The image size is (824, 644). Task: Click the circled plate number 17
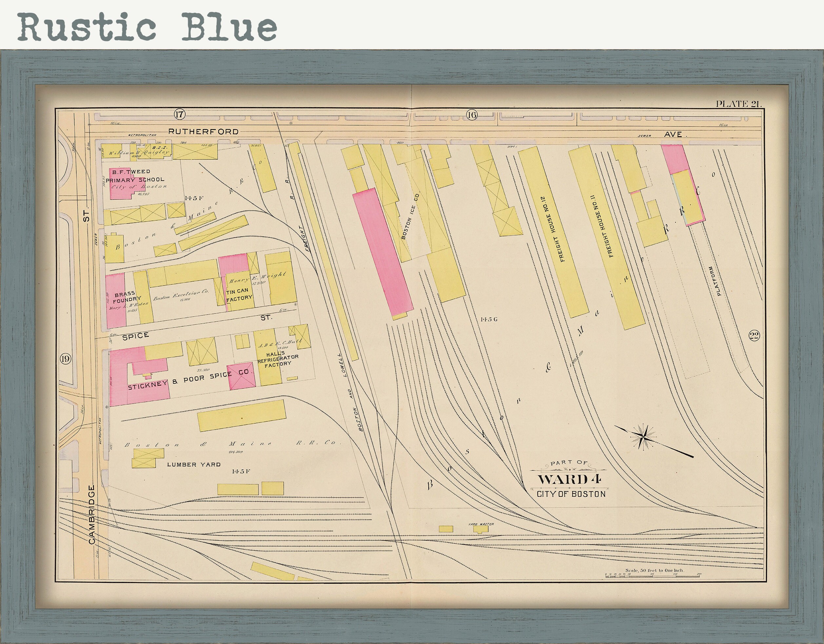(x=180, y=115)
